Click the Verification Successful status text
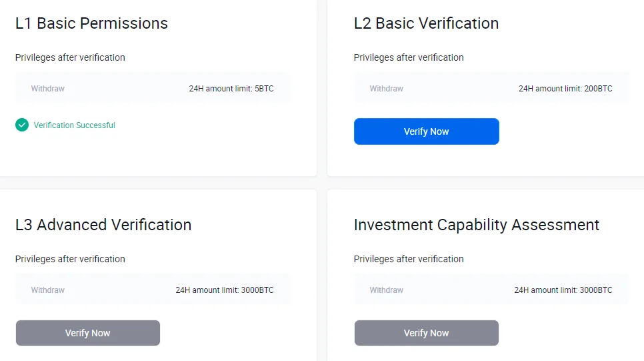The image size is (644, 361). tap(75, 125)
